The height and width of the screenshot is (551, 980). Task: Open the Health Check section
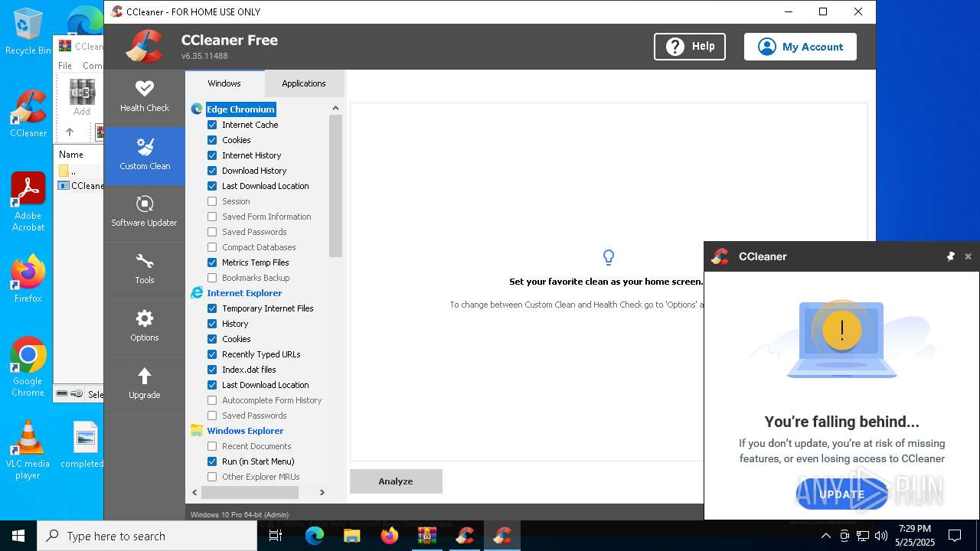click(144, 98)
